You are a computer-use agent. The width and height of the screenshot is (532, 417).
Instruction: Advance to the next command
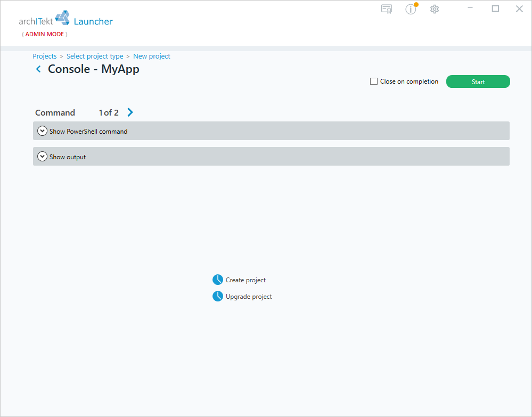[x=130, y=112]
